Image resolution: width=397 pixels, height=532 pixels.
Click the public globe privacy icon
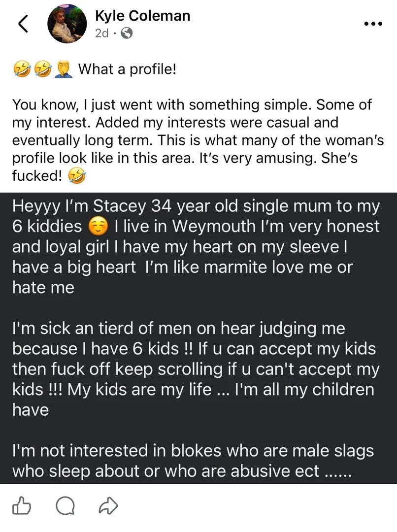pyautogui.click(x=127, y=33)
